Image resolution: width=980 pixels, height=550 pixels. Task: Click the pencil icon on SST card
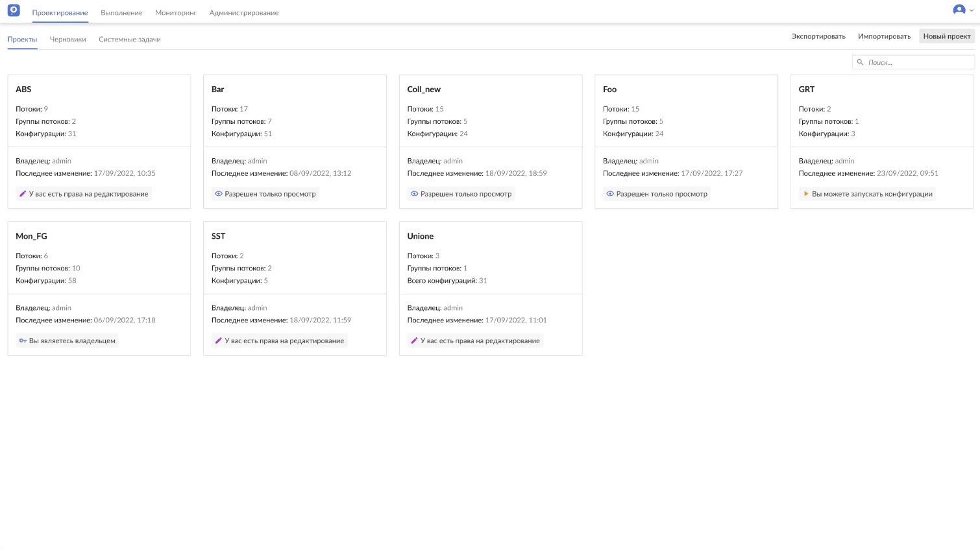point(219,341)
